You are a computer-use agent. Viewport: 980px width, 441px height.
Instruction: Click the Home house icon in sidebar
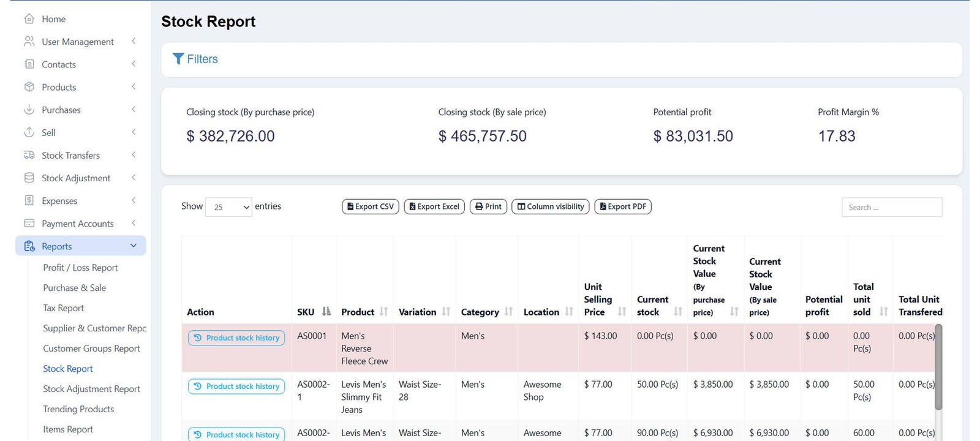[x=29, y=19]
